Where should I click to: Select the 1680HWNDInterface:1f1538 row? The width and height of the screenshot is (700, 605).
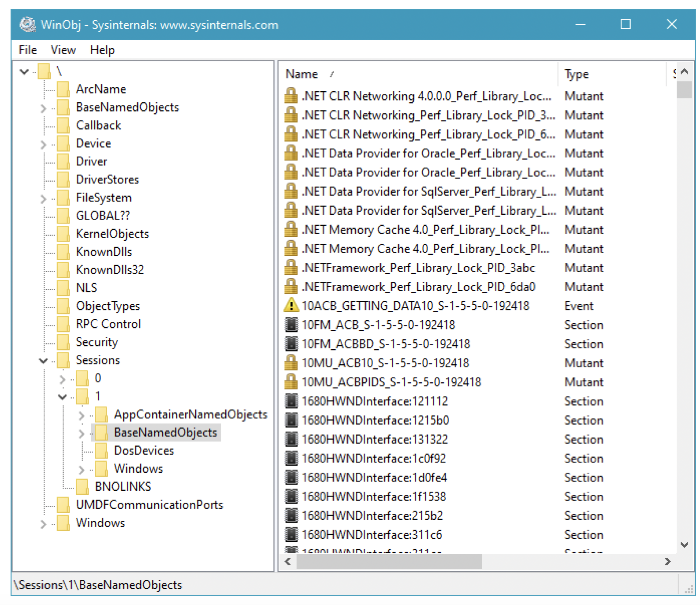click(477, 497)
